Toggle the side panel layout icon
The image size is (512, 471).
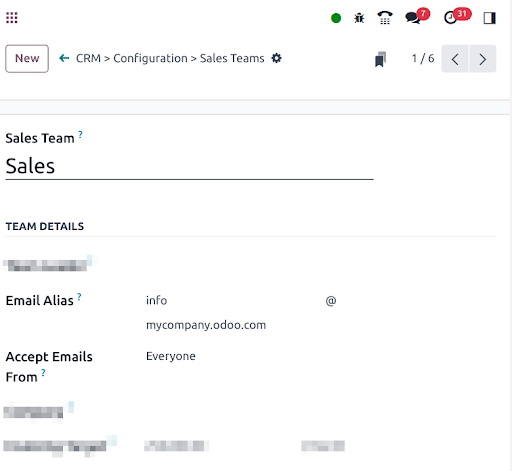pyautogui.click(x=490, y=18)
